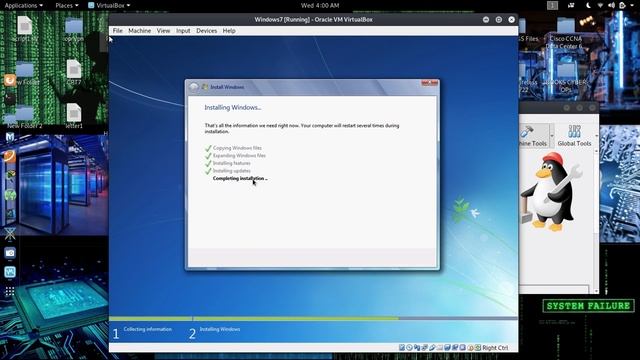
Task: Close the Install Windows dialog
Action: [429, 83]
